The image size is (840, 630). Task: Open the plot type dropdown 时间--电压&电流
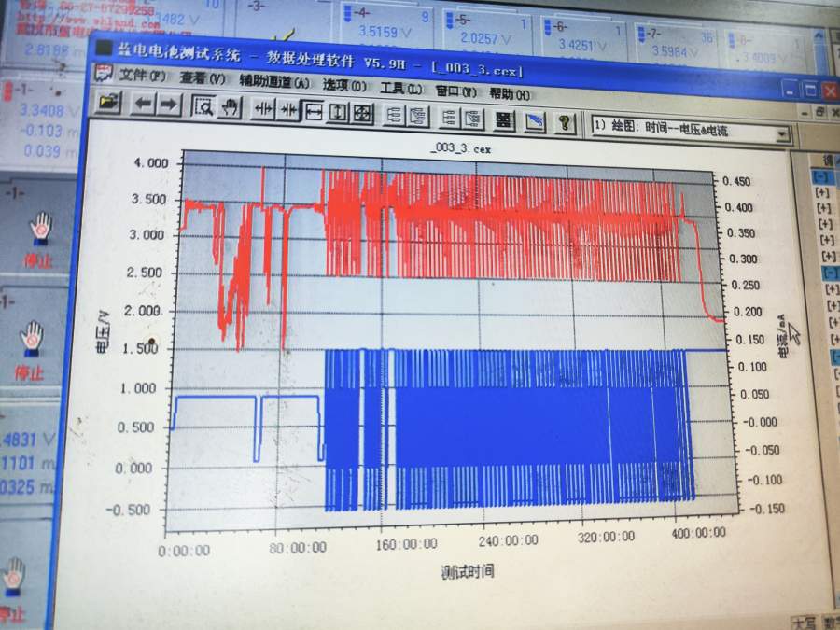point(782,134)
